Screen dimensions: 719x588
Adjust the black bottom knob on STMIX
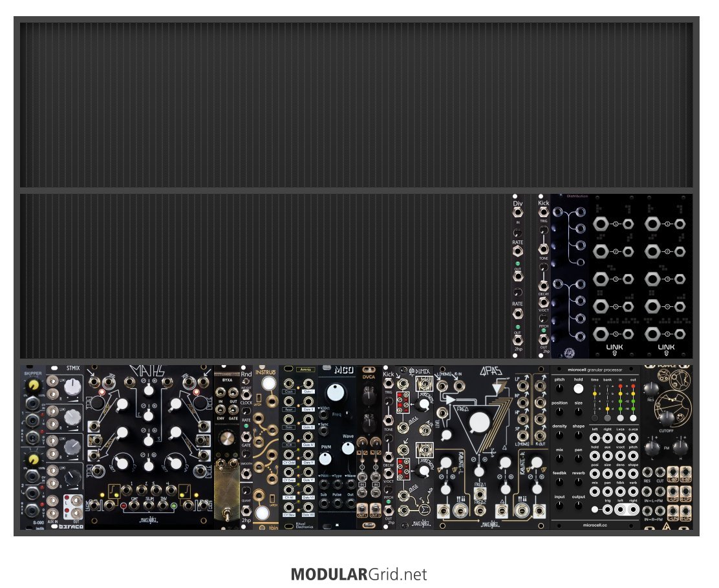point(72,477)
